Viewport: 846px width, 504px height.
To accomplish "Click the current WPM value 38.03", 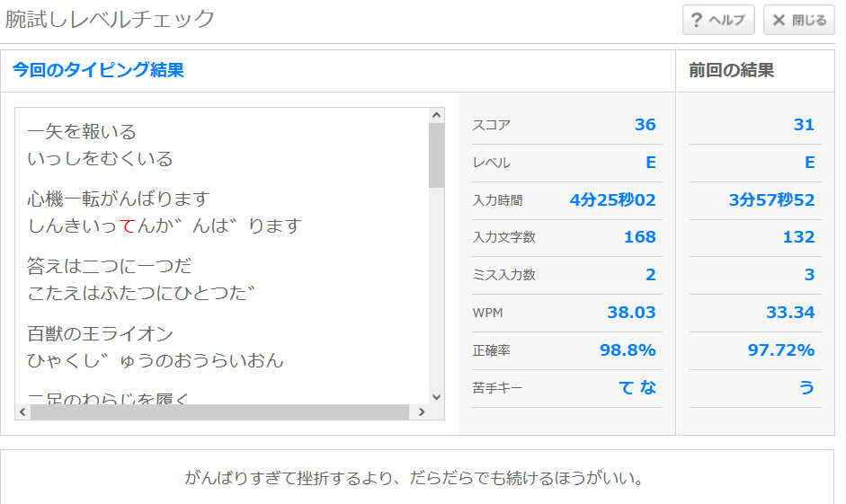I will coord(631,313).
